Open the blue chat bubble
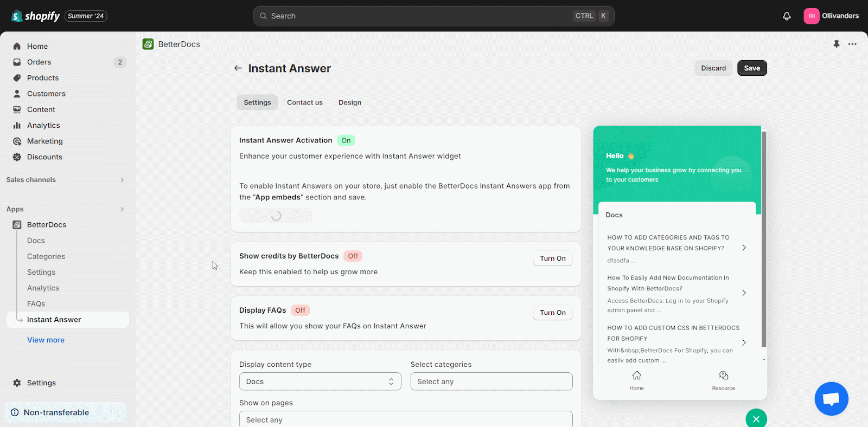Image resolution: width=868 pixels, height=427 pixels. [831, 399]
